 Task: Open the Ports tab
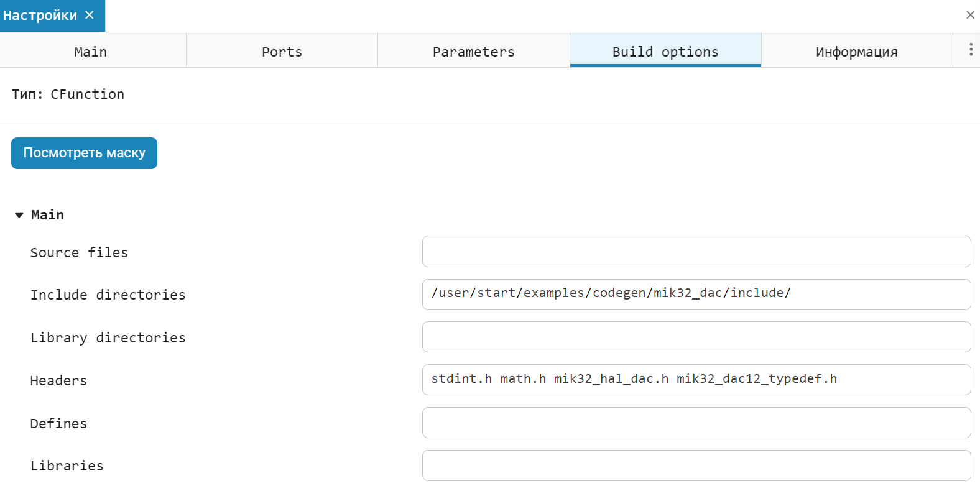282,52
